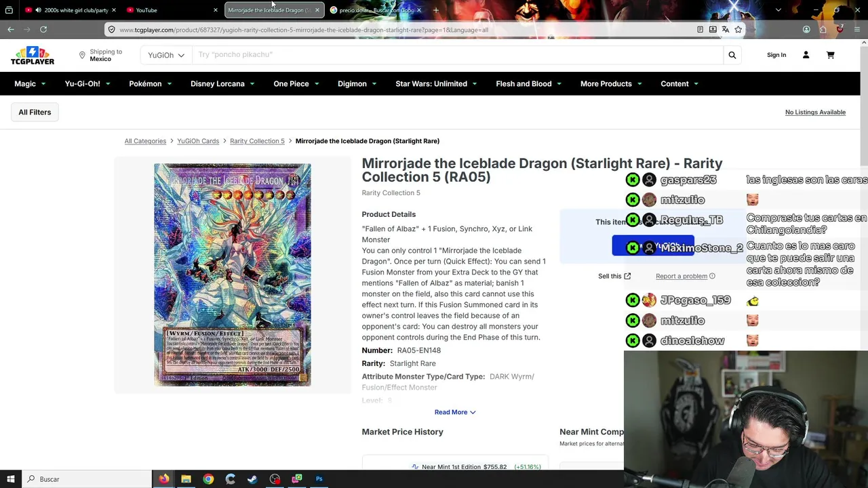
Task: Open a new browser tab
Action: [x=435, y=10]
